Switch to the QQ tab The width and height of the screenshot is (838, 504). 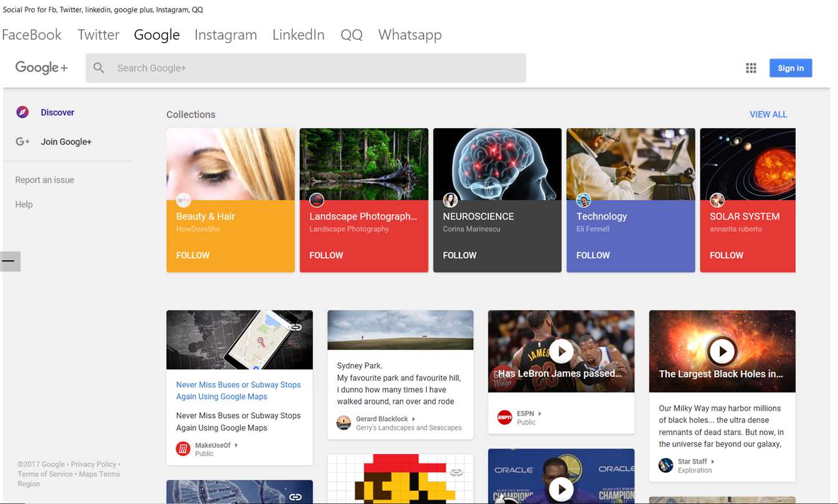pos(351,35)
